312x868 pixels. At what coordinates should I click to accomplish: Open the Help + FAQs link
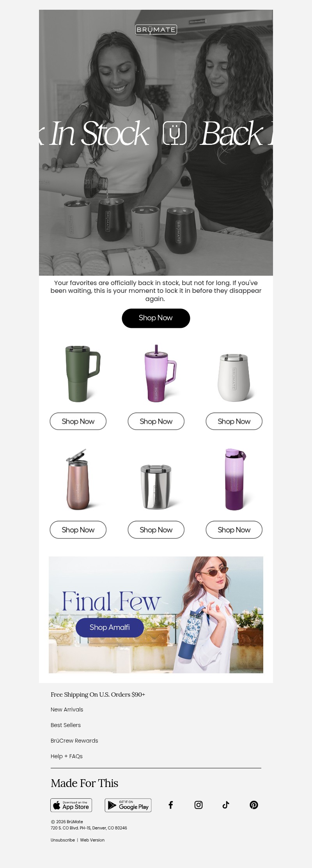67,756
